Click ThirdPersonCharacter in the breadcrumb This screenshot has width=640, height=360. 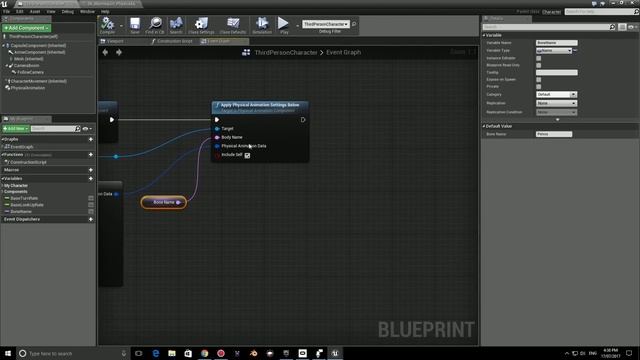(x=286, y=52)
